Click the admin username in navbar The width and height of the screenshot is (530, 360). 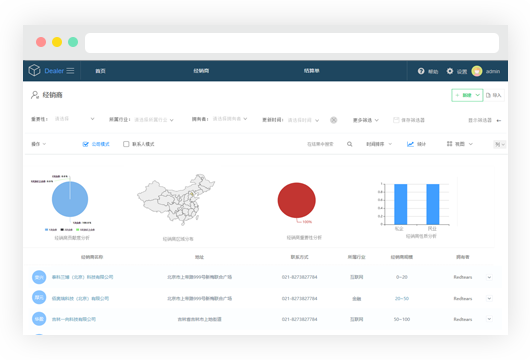pos(493,71)
